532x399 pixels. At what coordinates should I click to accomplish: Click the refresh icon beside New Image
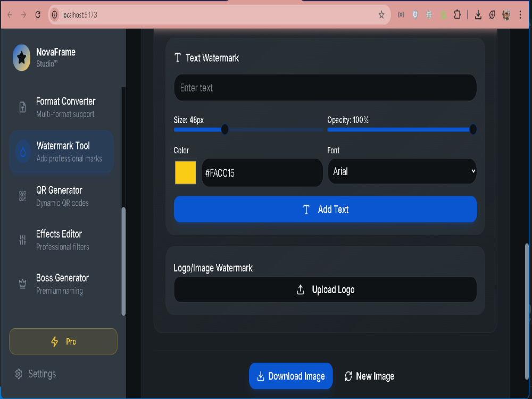tap(348, 376)
